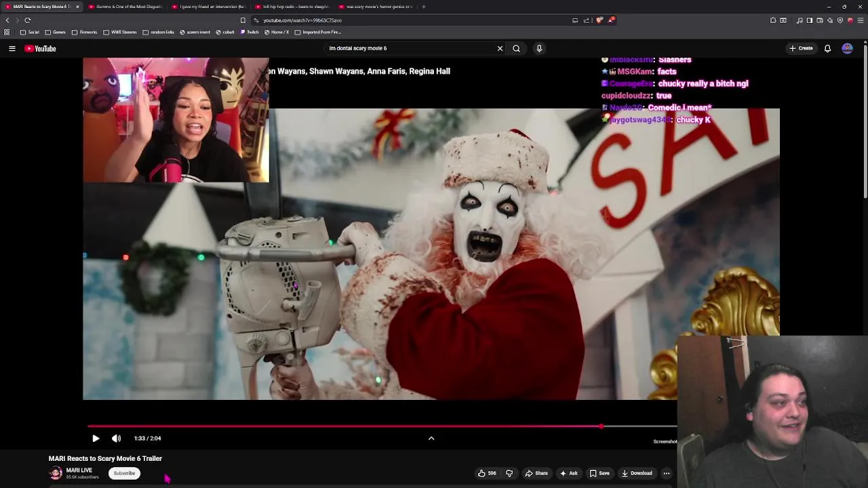Switch to Gummo video tab
This screenshot has height=488, width=868.
(126, 7)
